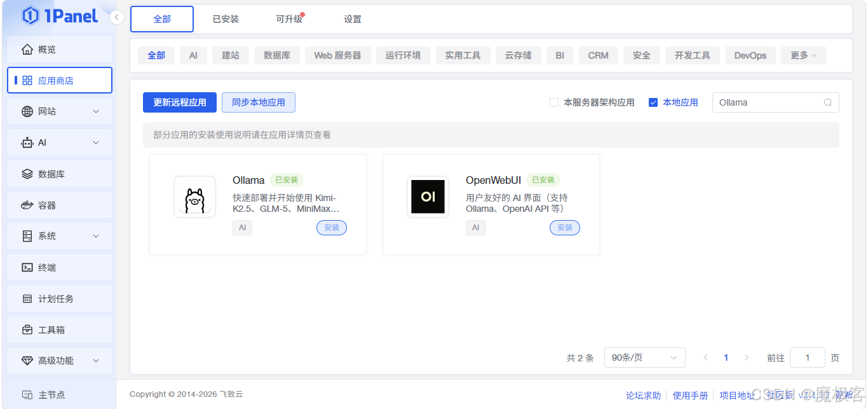
Task: Click AI tag on OpenWebUI card
Action: (475, 228)
